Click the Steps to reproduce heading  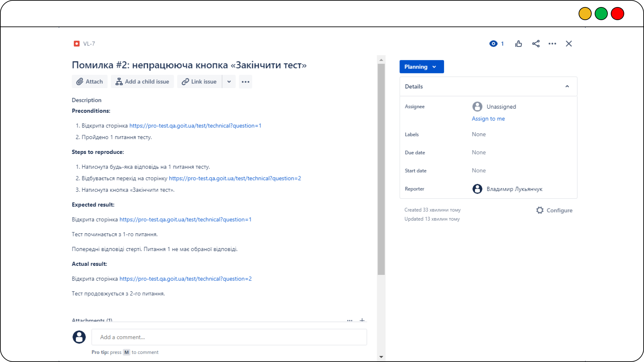pos(98,152)
